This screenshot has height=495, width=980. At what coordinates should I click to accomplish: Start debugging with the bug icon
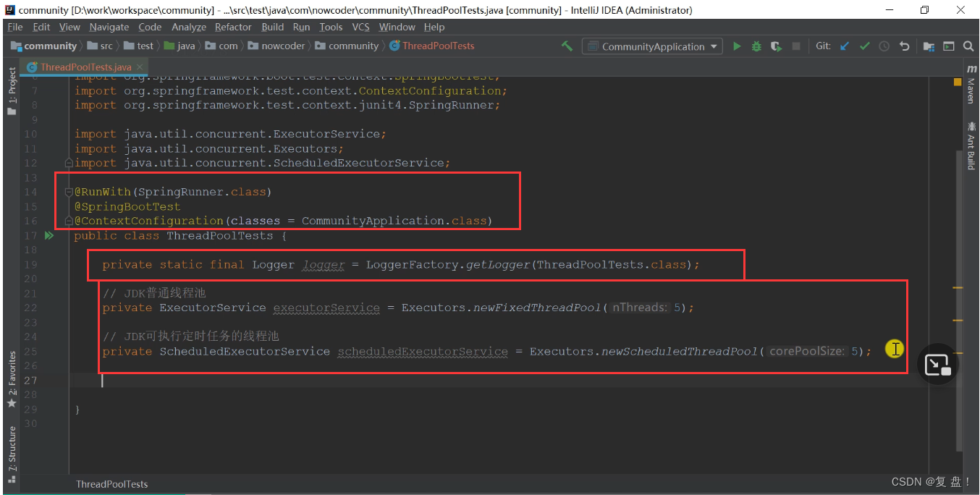(756, 46)
